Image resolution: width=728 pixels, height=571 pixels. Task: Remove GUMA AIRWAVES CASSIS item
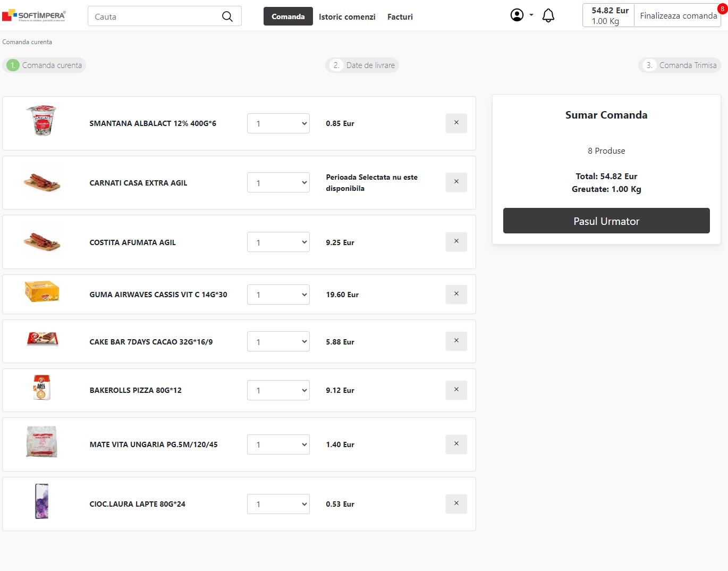[x=456, y=294]
